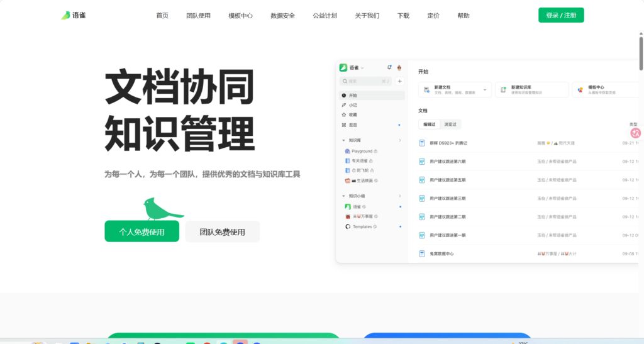Select 逛逛 icon in sidebar

(344, 125)
